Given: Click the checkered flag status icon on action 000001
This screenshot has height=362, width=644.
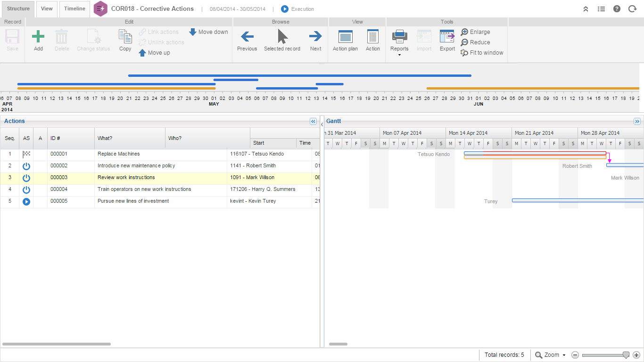Looking at the screenshot, I should [26, 154].
